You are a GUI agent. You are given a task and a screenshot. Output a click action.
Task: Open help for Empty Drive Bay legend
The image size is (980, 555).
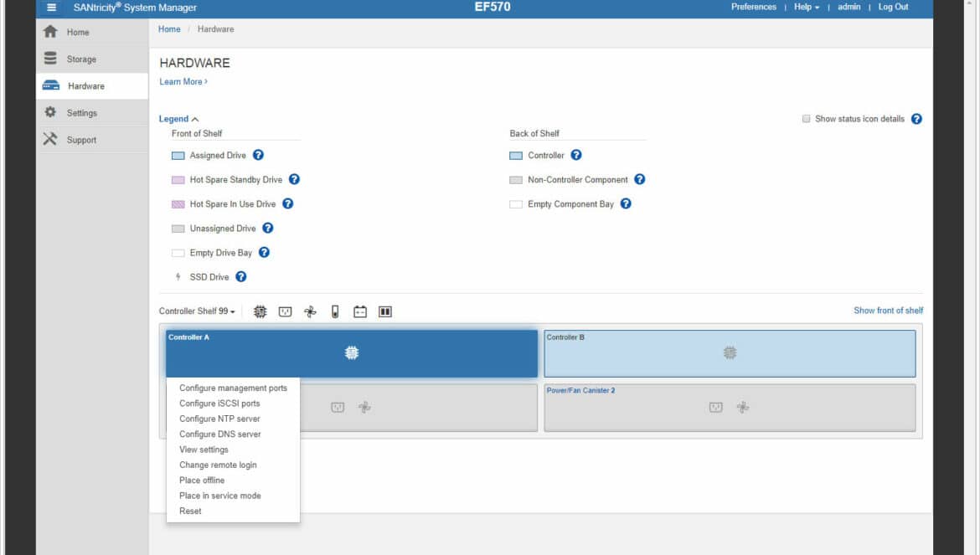tap(264, 252)
